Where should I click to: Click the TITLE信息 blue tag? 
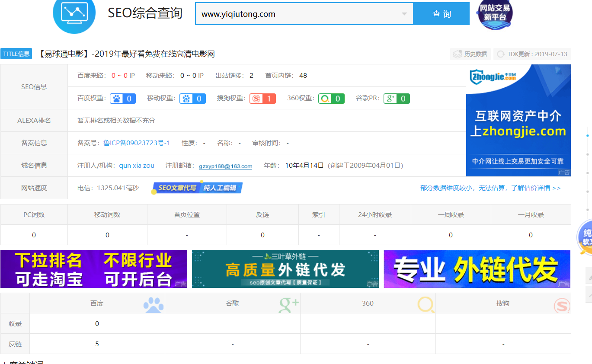pos(16,54)
